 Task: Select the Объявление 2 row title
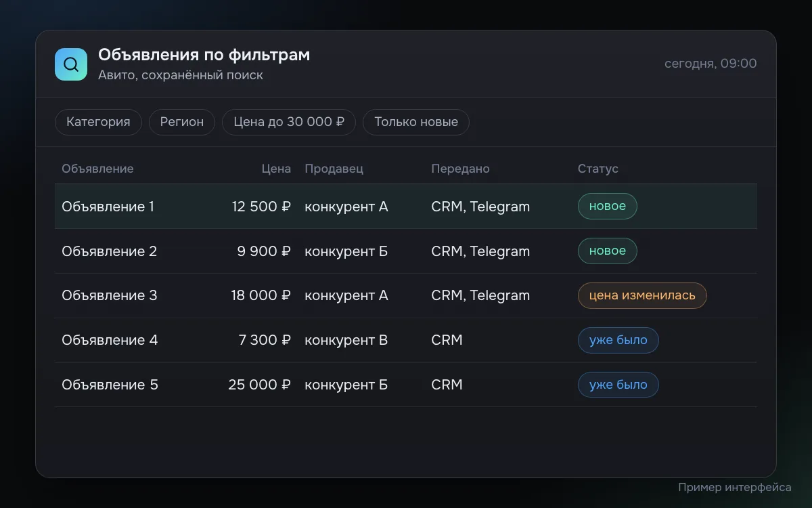click(x=109, y=251)
